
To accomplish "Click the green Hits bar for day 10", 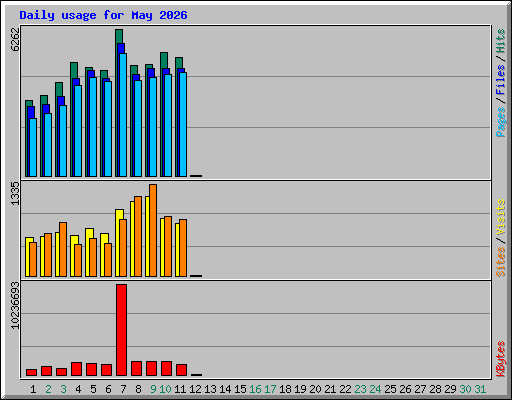I will (x=164, y=60).
